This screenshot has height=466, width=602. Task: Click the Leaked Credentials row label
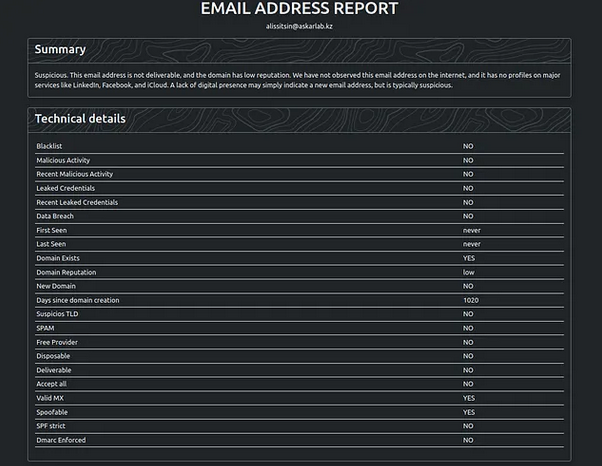(x=66, y=188)
